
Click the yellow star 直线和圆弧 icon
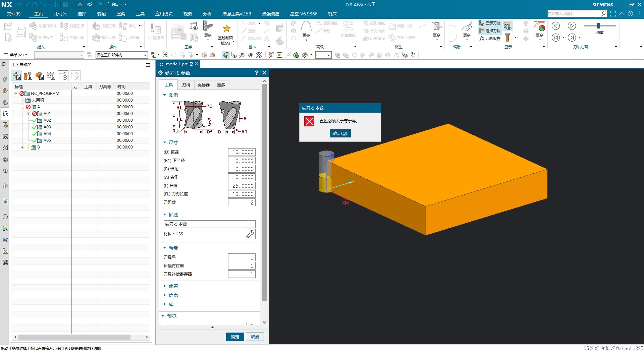click(x=227, y=28)
